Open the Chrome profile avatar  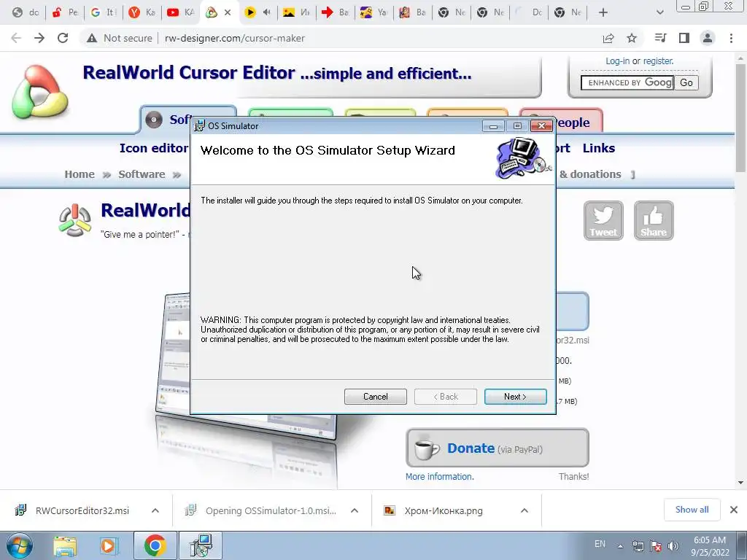click(708, 38)
